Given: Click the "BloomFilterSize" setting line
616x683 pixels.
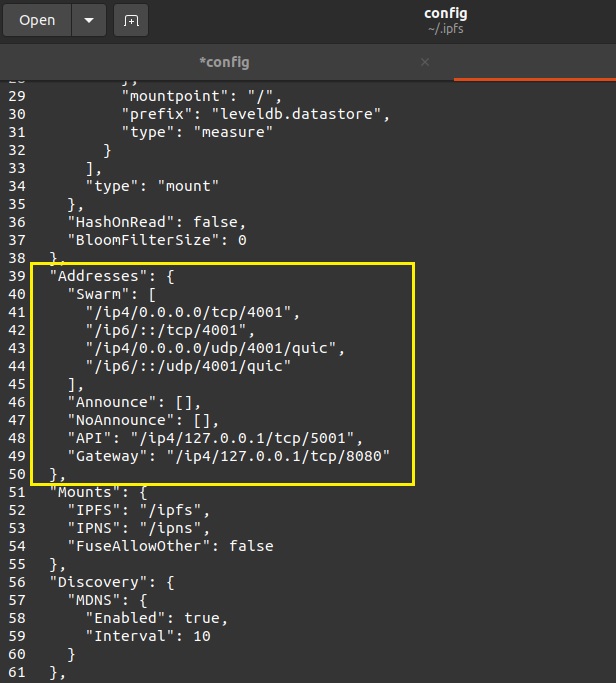Looking at the screenshot, I should pyautogui.click(x=155, y=240).
